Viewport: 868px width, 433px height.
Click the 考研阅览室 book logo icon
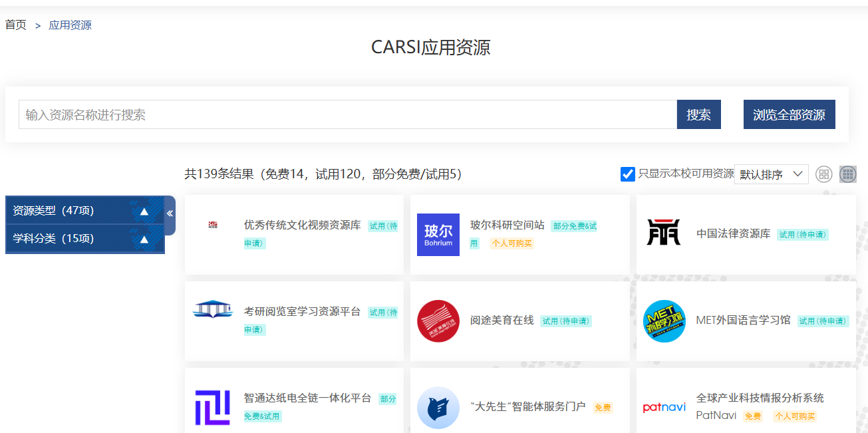click(x=212, y=311)
